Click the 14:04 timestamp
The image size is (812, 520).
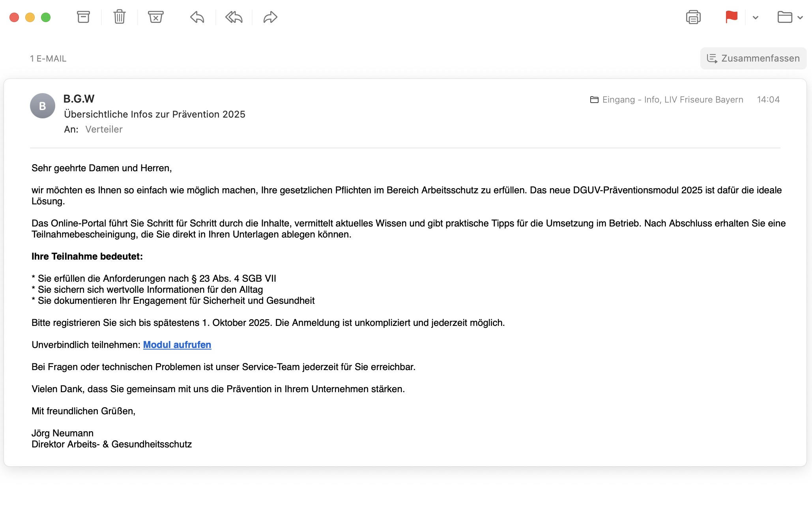[768, 100]
